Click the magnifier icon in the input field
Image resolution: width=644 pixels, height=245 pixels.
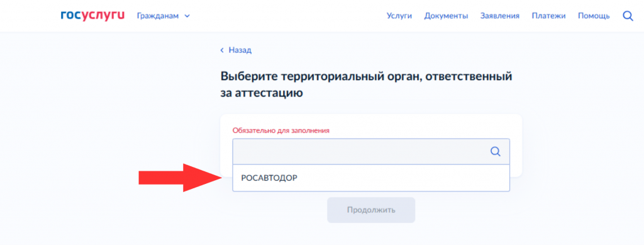click(496, 152)
